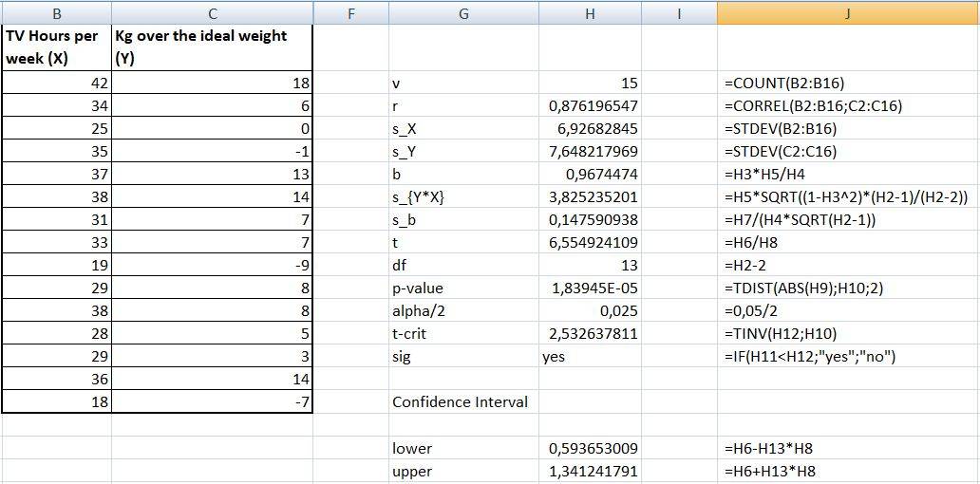
Task: Select column G header
Action: (463, 13)
